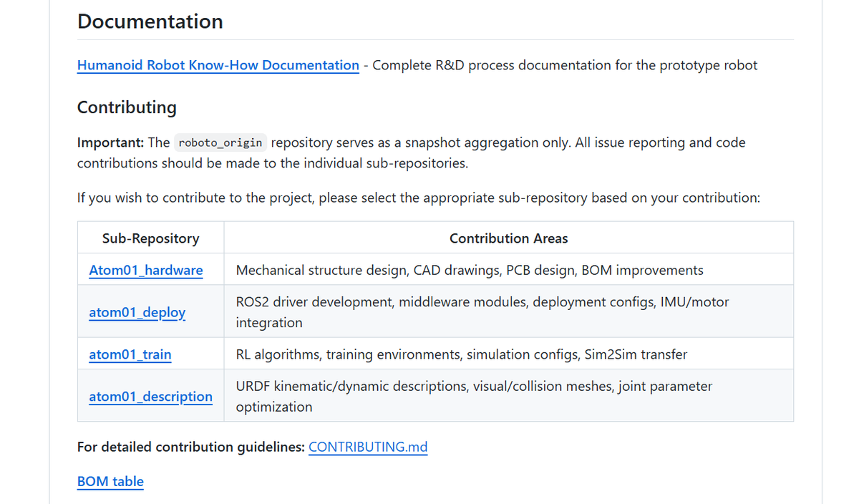Click the Documentation heading

[x=150, y=21]
